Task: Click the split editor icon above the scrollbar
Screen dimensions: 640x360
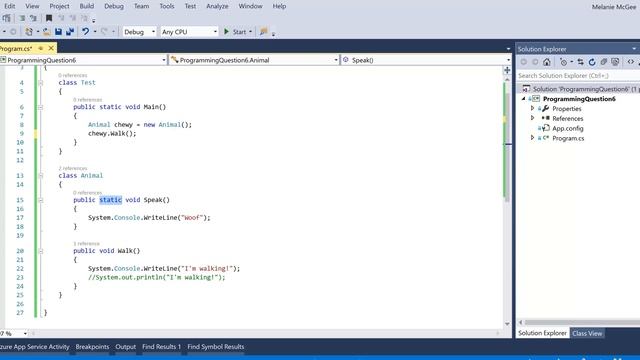Action: [507, 70]
